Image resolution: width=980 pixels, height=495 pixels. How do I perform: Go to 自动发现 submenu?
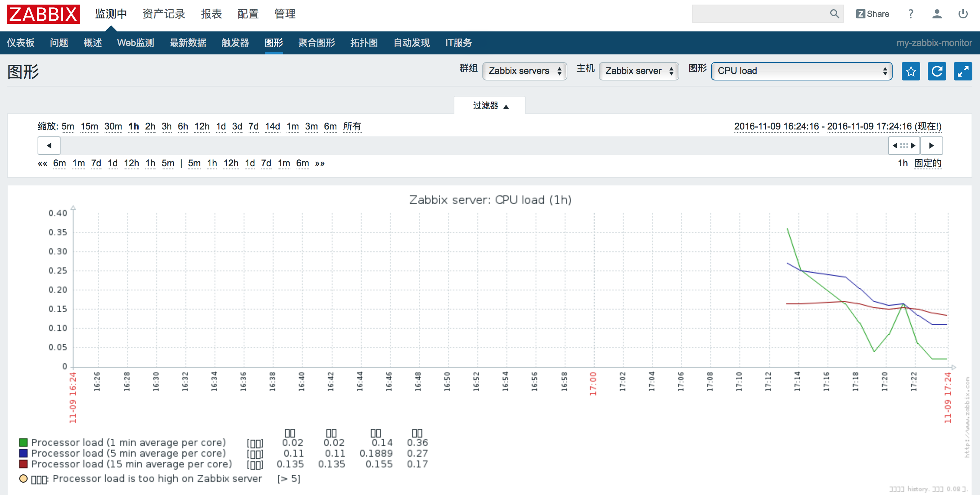click(x=412, y=43)
